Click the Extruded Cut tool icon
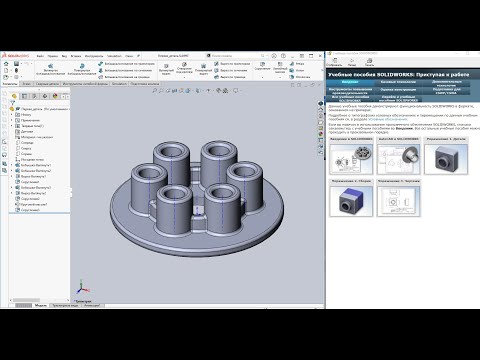 (x=166, y=66)
